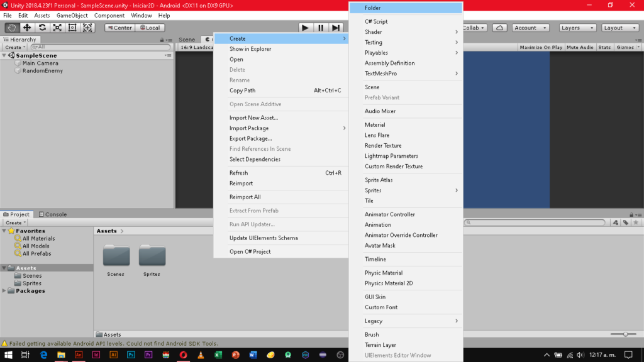Screen dimensions: 644x362
Task: Open the Project Create dropdown
Action: [x=15, y=222]
